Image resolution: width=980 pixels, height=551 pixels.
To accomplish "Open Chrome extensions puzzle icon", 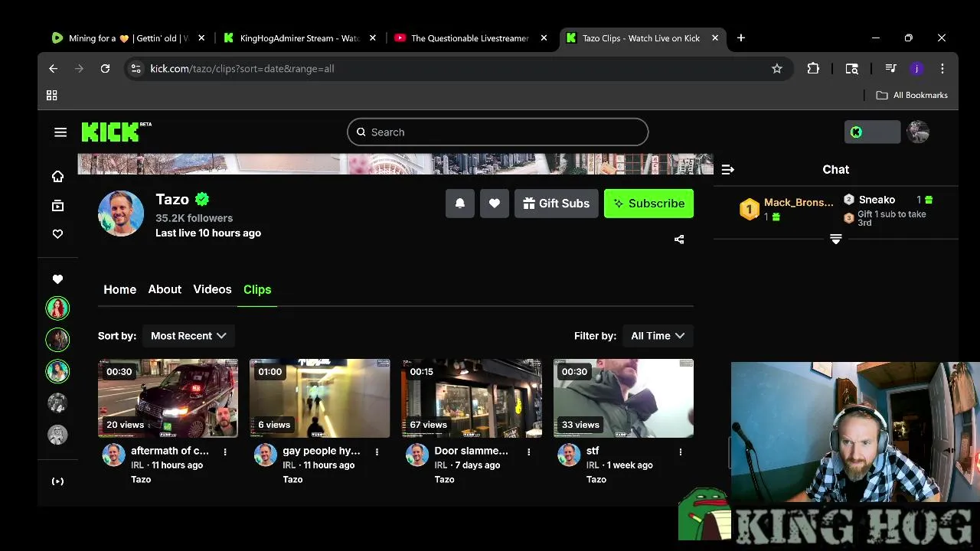I will click(813, 69).
